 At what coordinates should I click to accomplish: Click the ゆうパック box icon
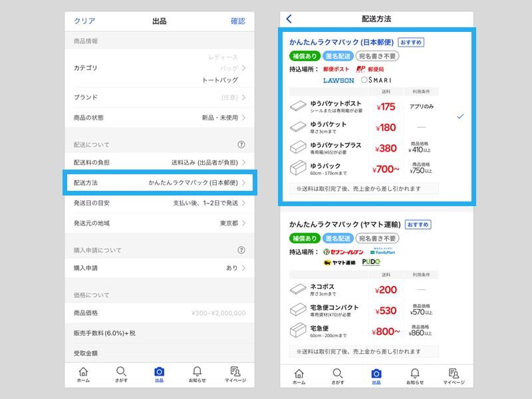(x=298, y=168)
